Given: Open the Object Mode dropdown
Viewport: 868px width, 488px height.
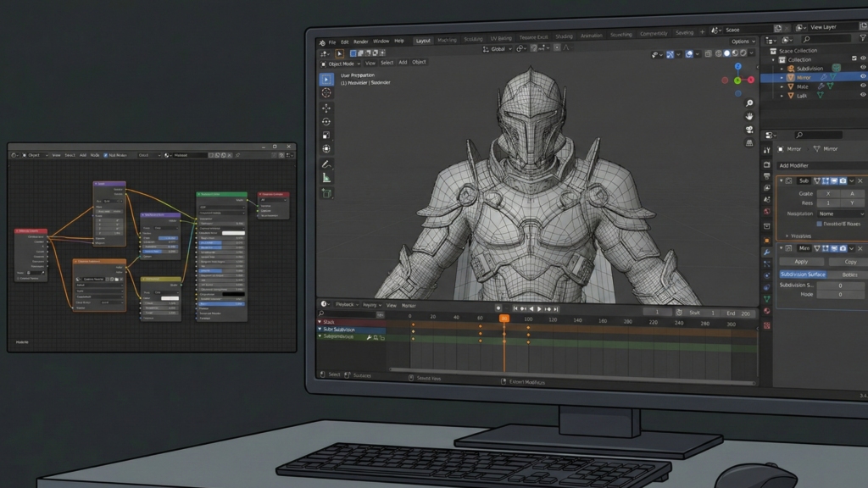Looking at the screenshot, I should [341, 64].
